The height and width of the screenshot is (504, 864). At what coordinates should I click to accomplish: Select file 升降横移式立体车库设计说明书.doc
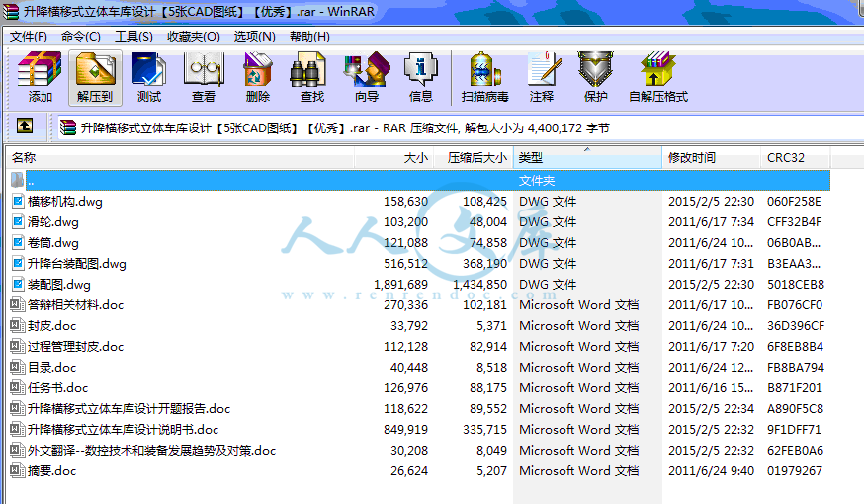(123, 429)
